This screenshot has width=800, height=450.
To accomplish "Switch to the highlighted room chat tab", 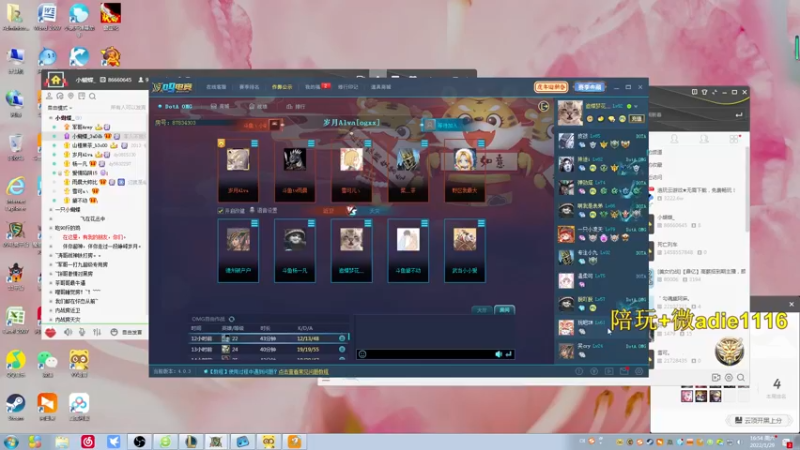I will click(x=504, y=310).
